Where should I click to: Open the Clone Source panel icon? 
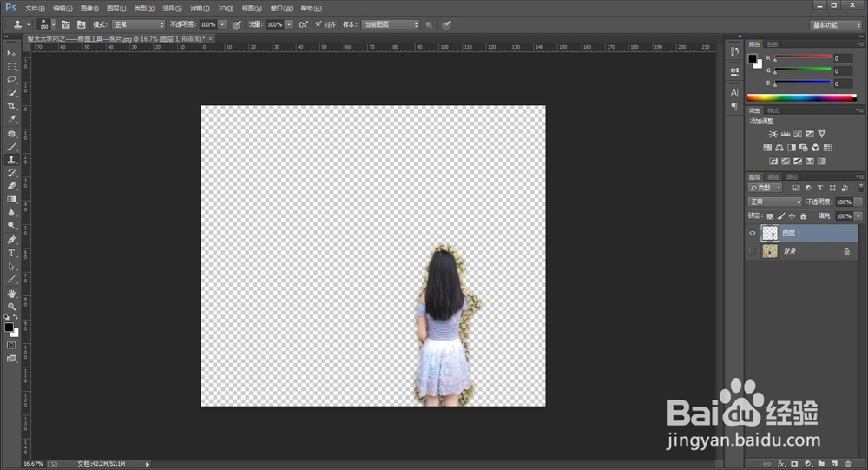[x=82, y=24]
